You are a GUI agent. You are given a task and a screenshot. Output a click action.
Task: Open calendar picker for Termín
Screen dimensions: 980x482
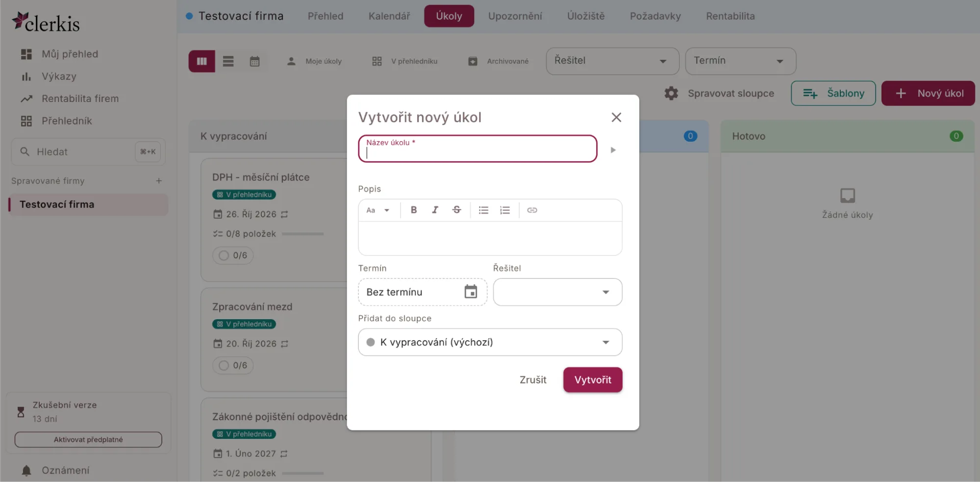click(471, 292)
